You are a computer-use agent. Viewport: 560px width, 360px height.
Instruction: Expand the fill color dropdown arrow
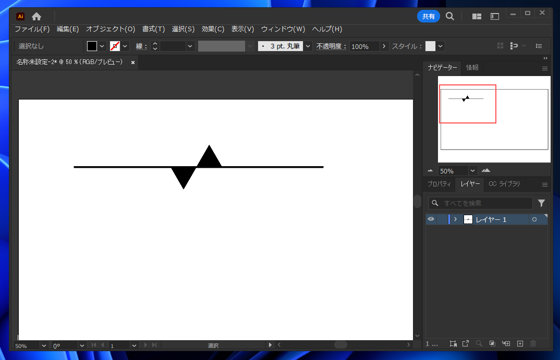click(x=102, y=46)
